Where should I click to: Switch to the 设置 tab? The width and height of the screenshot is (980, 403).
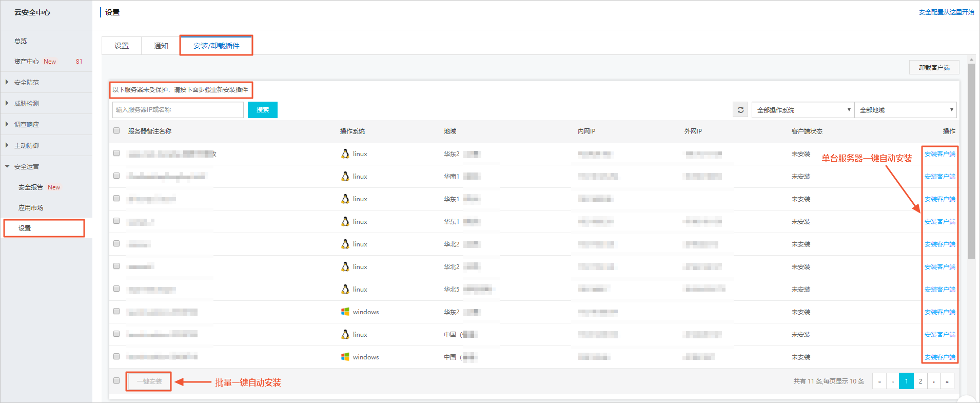pos(122,46)
